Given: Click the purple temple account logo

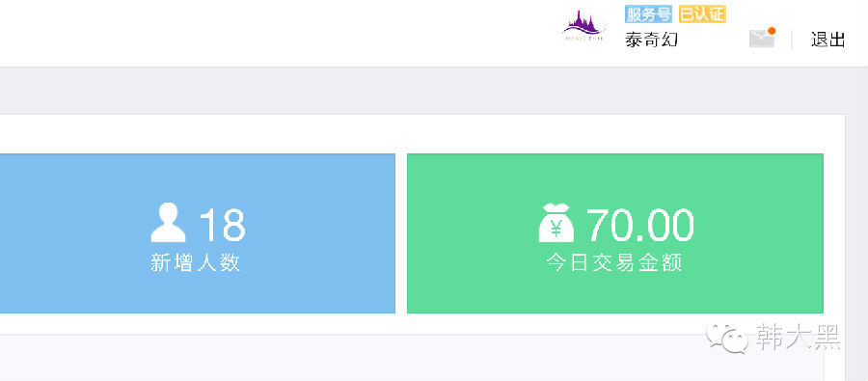Looking at the screenshot, I should 584,26.
